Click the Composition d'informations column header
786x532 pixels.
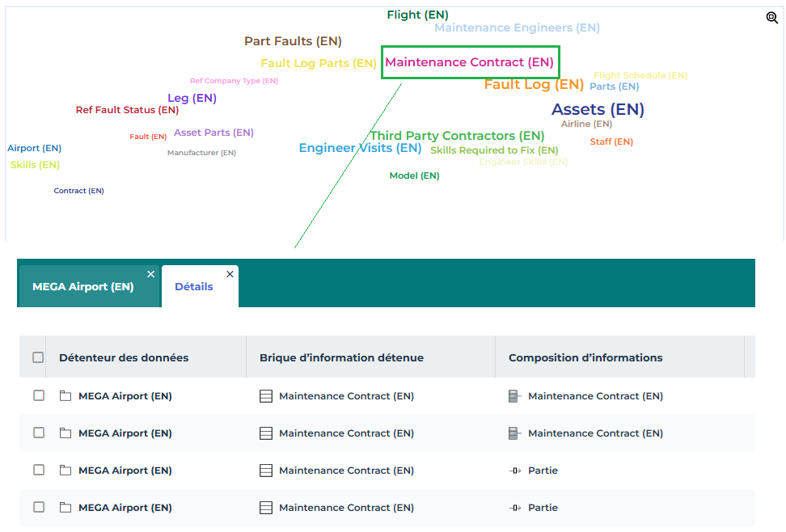point(585,357)
